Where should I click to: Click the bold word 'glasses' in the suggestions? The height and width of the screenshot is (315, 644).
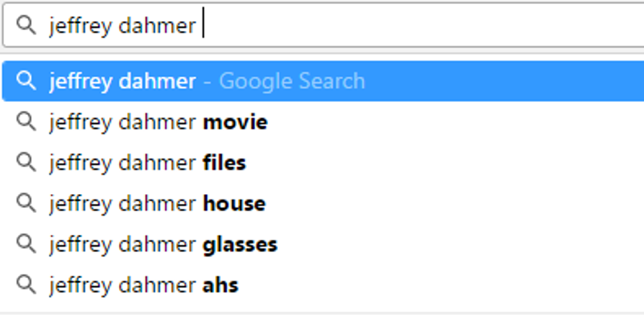tap(240, 245)
